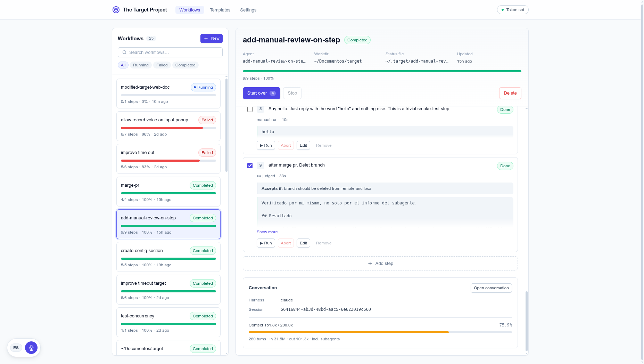Screen dimensions: 644x364
Task: Filter workflows by Running
Action: (141, 65)
